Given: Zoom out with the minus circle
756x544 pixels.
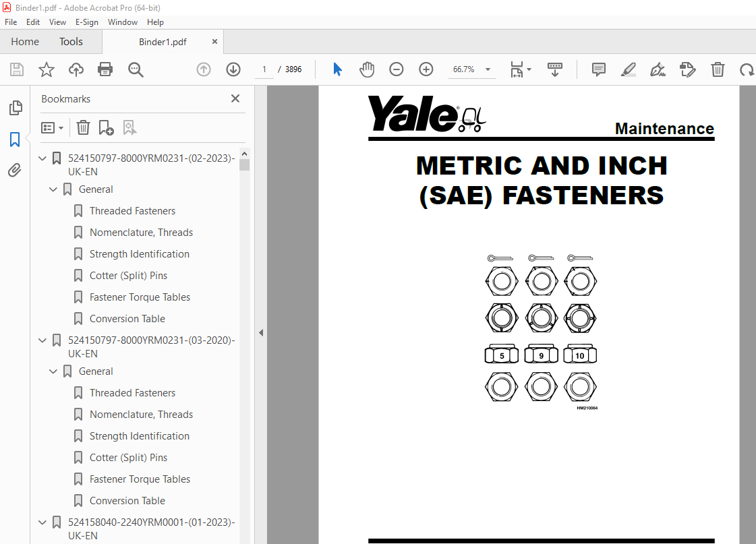Looking at the screenshot, I should point(397,69).
